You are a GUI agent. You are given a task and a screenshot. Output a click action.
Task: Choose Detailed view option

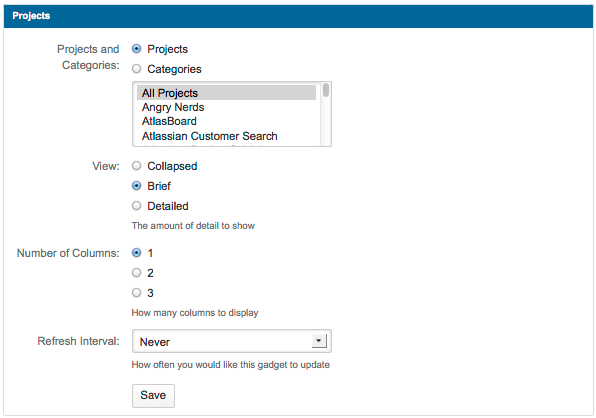click(136, 206)
